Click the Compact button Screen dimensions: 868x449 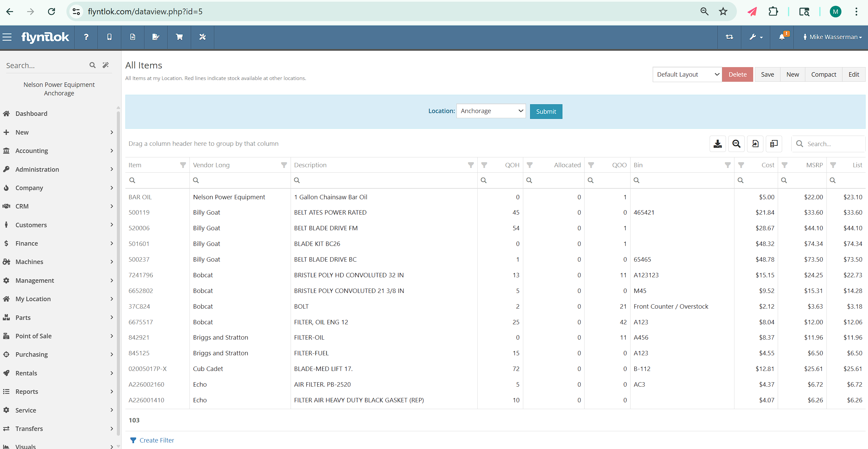click(x=824, y=74)
